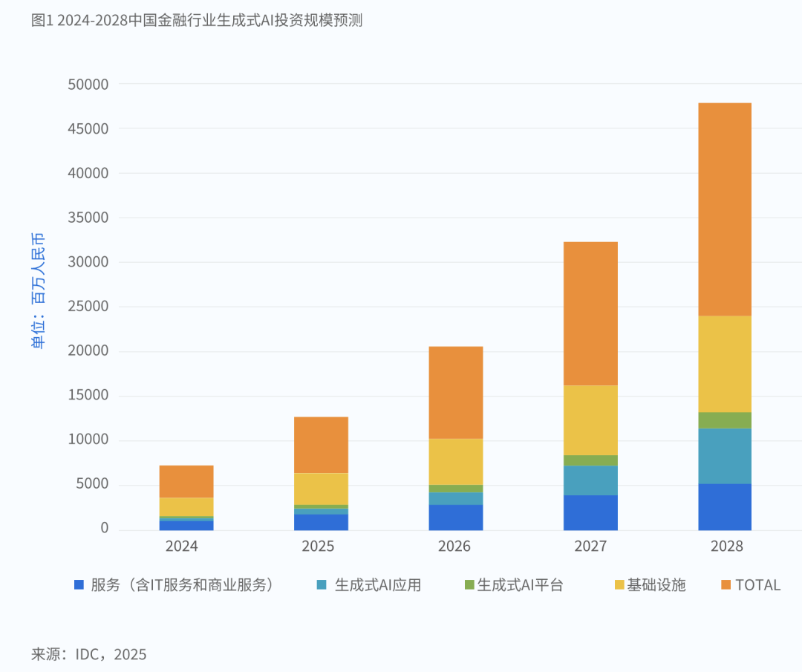Click the 来源：IDC，2025 source text
Image resolution: width=802 pixels, height=672 pixels.
(x=88, y=654)
